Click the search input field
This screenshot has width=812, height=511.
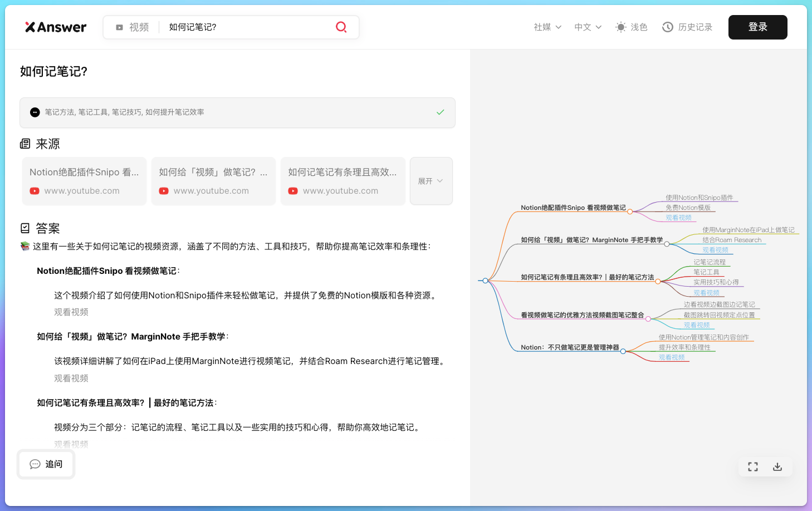(245, 27)
